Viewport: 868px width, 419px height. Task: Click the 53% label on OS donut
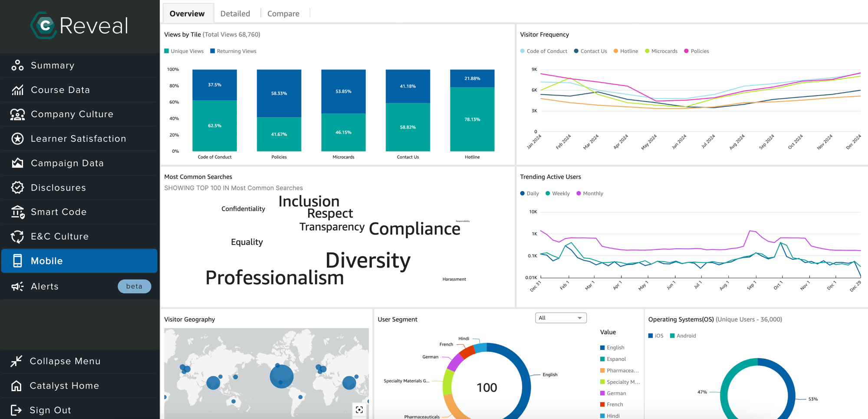(x=813, y=399)
